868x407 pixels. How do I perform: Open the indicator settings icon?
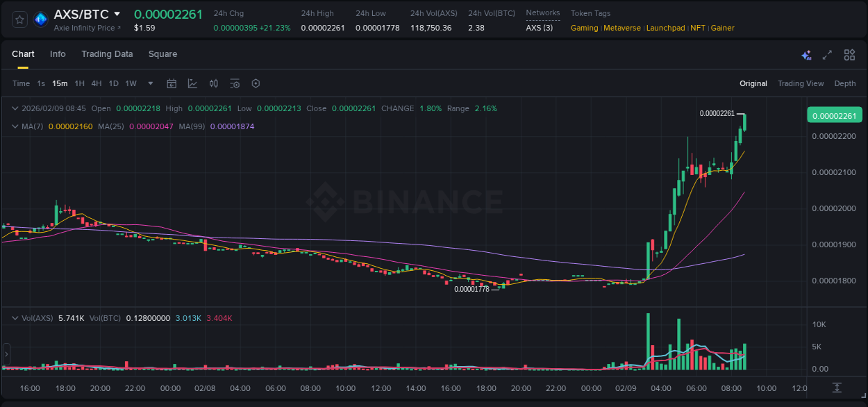point(235,83)
